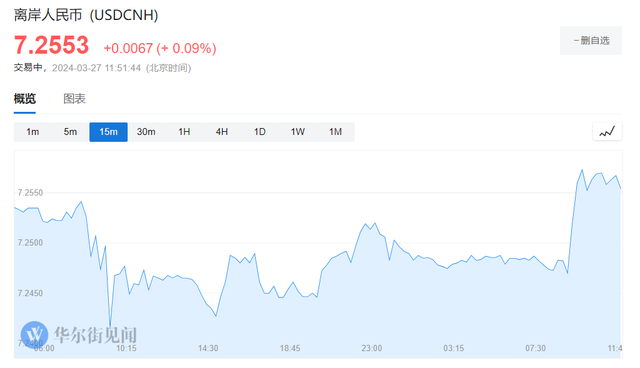Screen dimensions: 640x368
Task: Open the 图表 chart tab
Action: point(74,99)
